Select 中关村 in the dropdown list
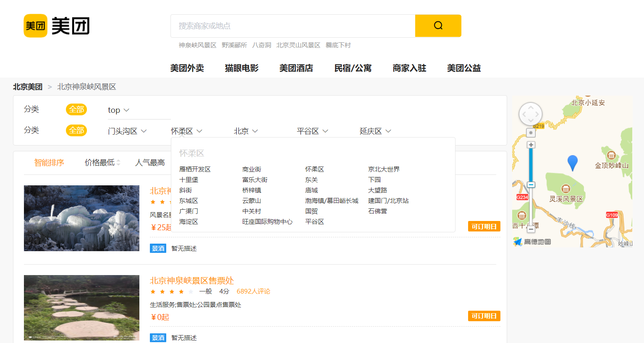 tap(251, 211)
